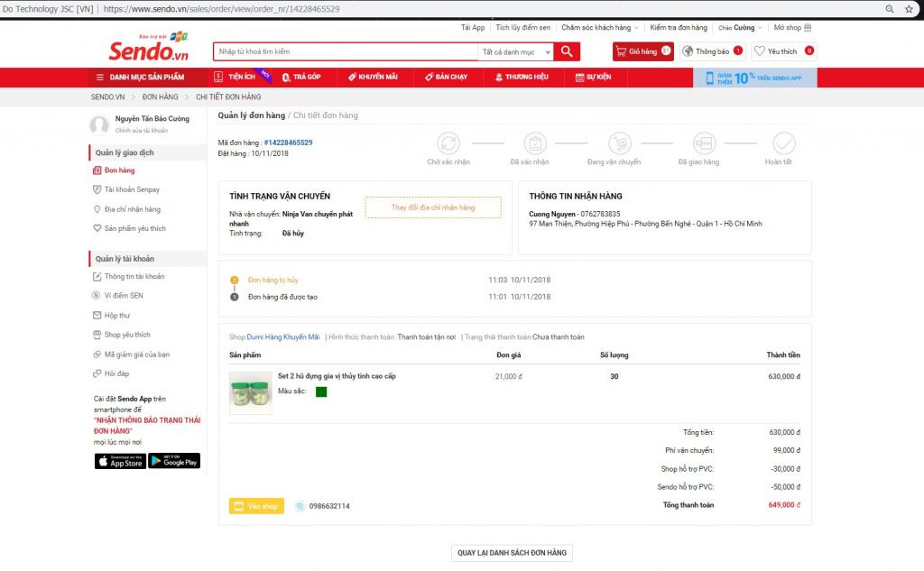Click the search keyword input field
Image resolution: width=924 pixels, height=571 pixels.
click(346, 52)
